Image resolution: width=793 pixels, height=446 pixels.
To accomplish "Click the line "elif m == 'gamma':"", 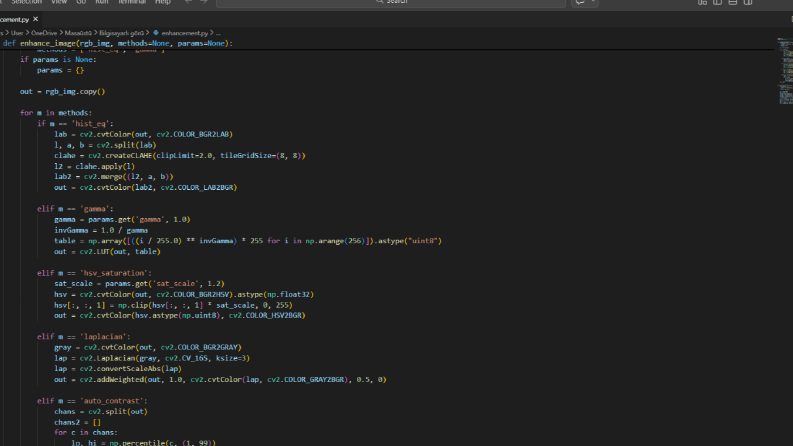I will 75,209.
